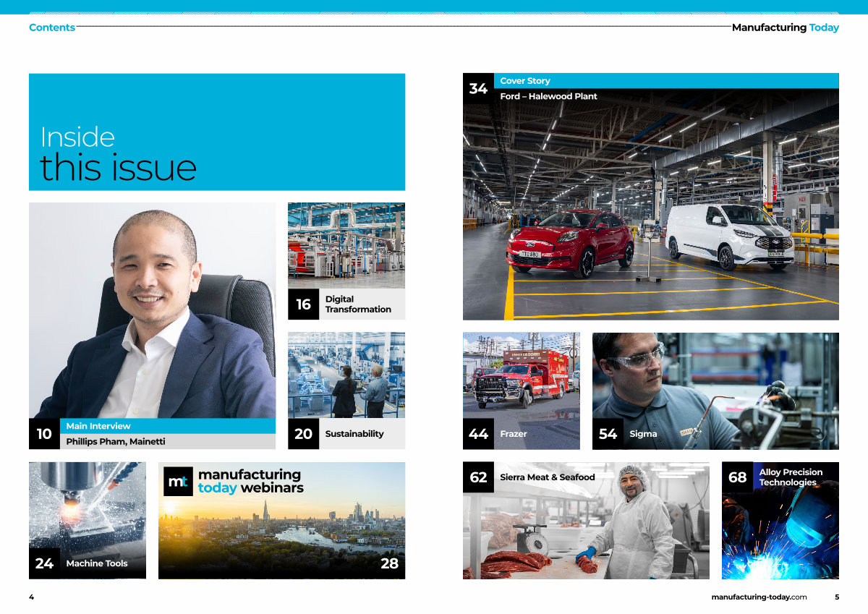Image resolution: width=868 pixels, height=614 pixels.
Task: Open the manufacturing-today.com link in the footer
Action: click(x=759, y=597)
